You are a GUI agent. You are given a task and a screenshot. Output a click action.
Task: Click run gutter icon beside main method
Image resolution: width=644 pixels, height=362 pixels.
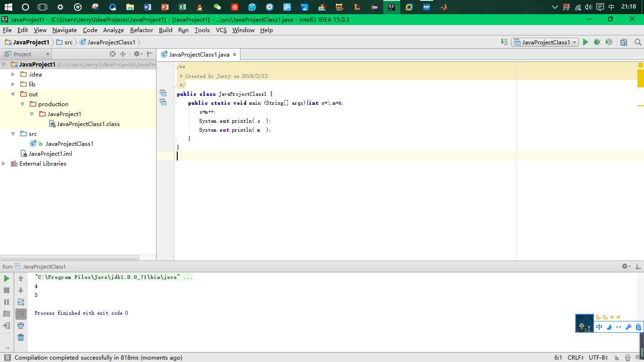(163, 102)
